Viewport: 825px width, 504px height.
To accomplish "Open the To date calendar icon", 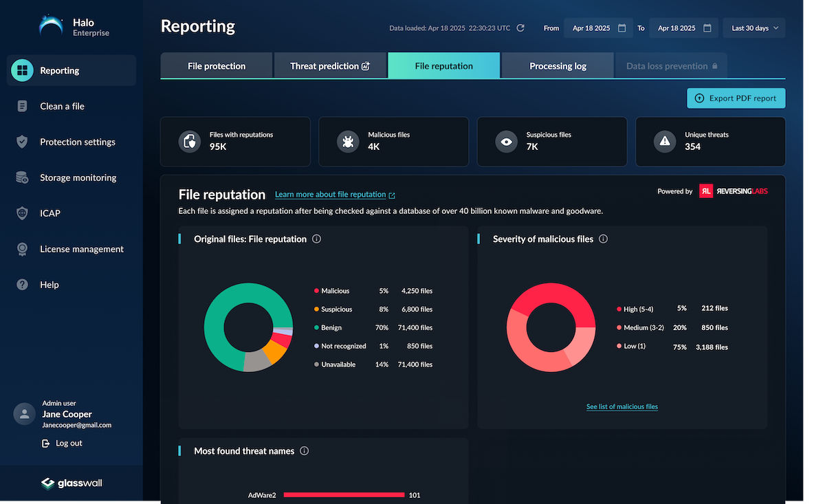I will 707,28.
